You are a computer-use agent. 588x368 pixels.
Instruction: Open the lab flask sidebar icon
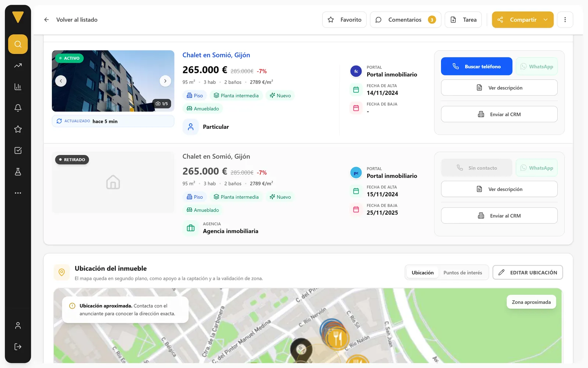(18, 172)
